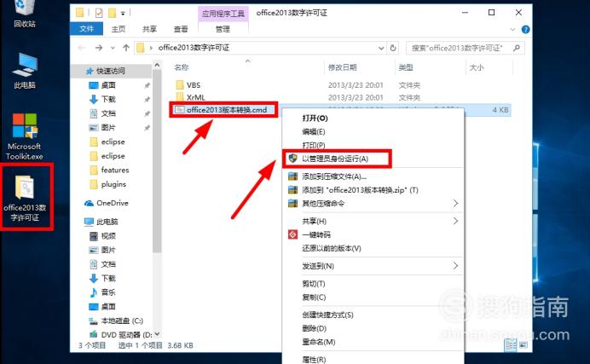Click the refresh icon beside address bar
This screenshot has width=590, height=364.
click(393, 48)
